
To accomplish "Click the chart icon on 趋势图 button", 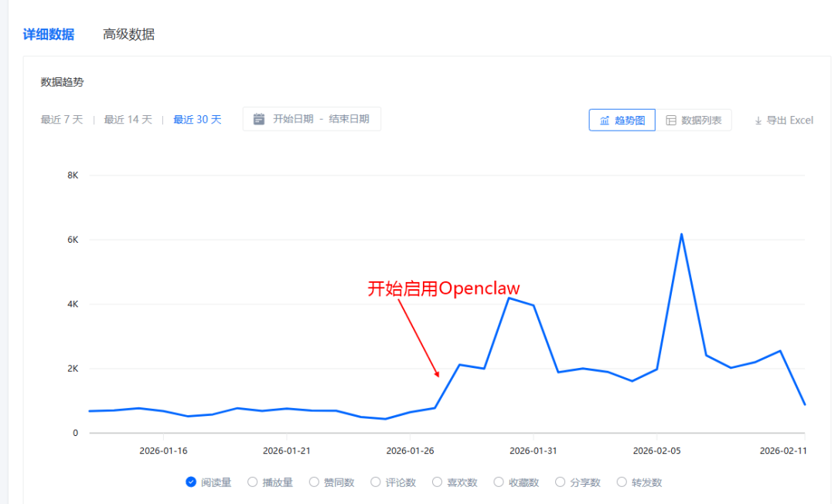I will (x=605, y=121).
